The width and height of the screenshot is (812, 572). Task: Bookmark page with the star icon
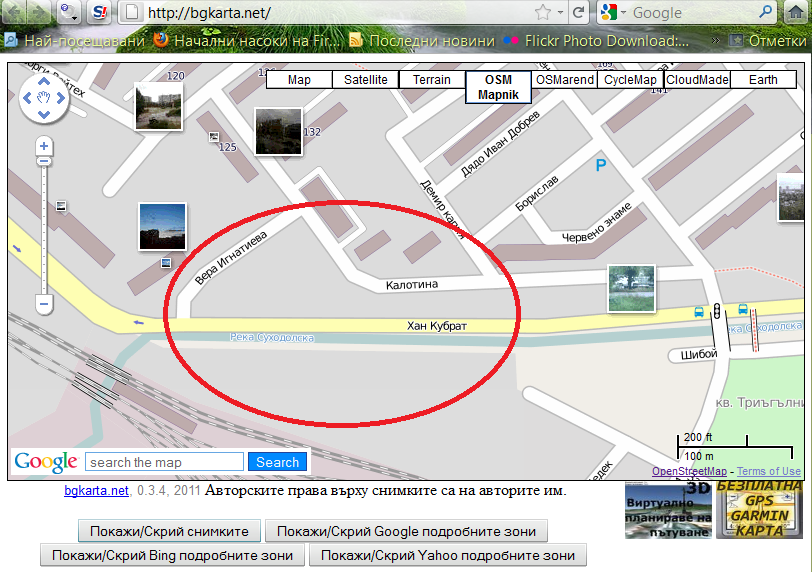[x=543, y=13]
